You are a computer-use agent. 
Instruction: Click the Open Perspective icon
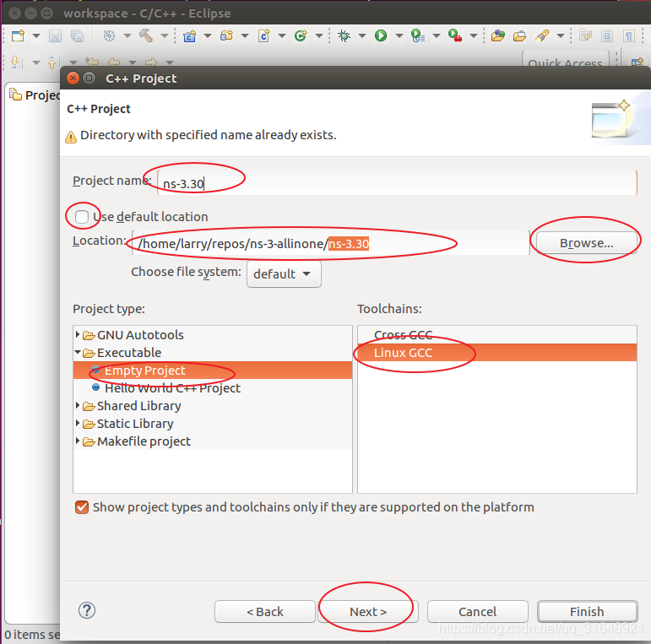(637, 62)
